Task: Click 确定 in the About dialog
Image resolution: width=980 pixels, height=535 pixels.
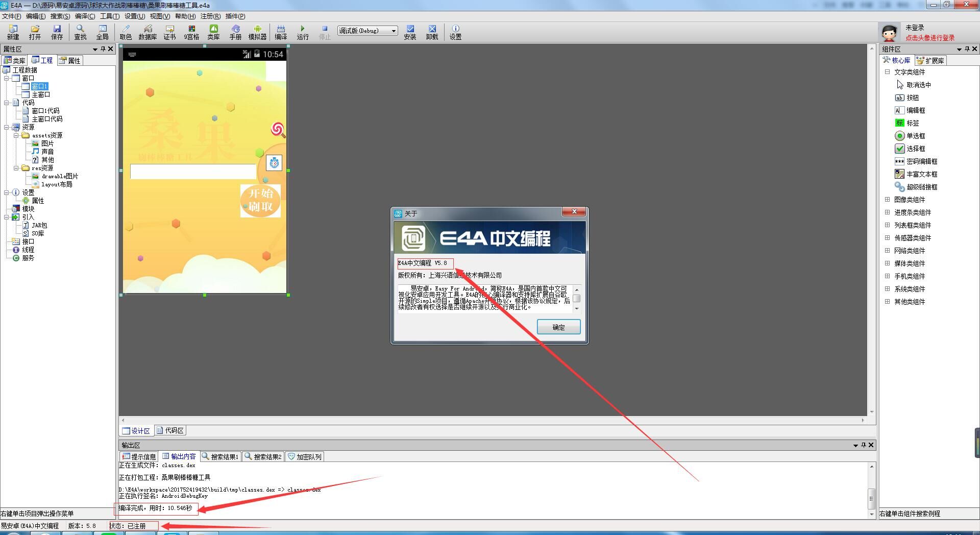Action: click(558, 327)
